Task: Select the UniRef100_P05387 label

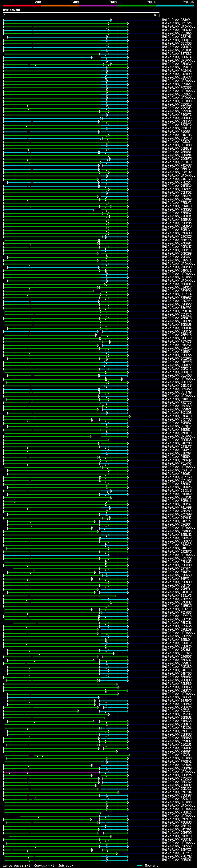Action: click(177, 88)
